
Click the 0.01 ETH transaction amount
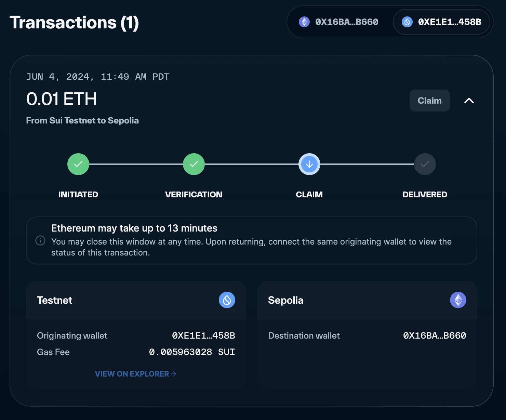pyautogui.click(x=62, y=99)
